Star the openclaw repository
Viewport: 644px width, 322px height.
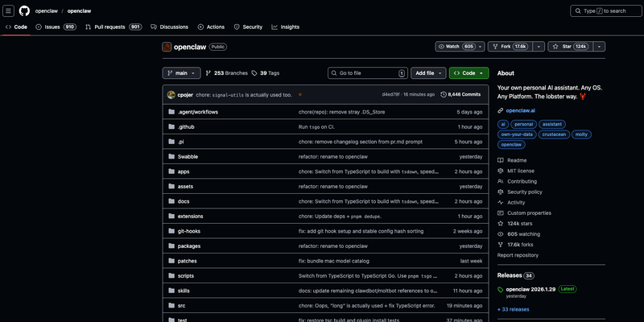571,47
